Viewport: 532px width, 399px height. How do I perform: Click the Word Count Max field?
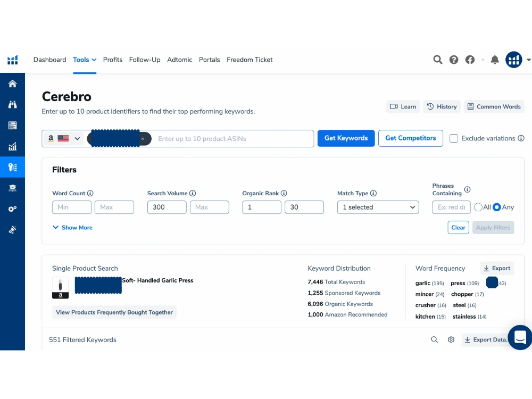(114, 207)
